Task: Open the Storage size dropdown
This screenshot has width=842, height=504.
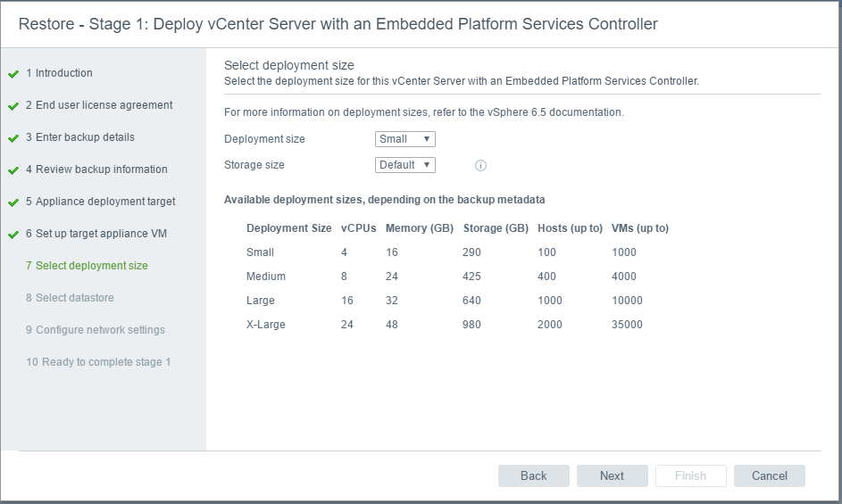Action: tap(404, 165)
